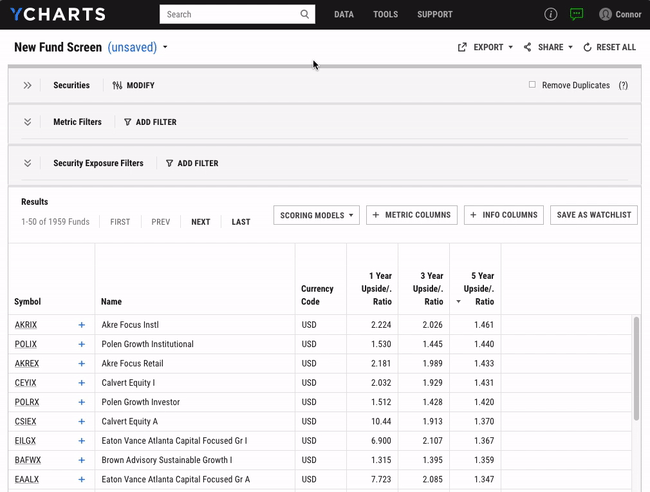
Task: Click the 1 Year Upside/Downside Ratio header
Action: (376, 288)
